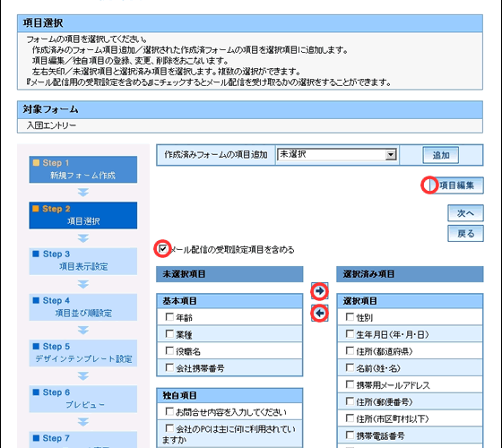Click the double chevron below Step 2
502x448 pixels.
click(x=83, y=238)
